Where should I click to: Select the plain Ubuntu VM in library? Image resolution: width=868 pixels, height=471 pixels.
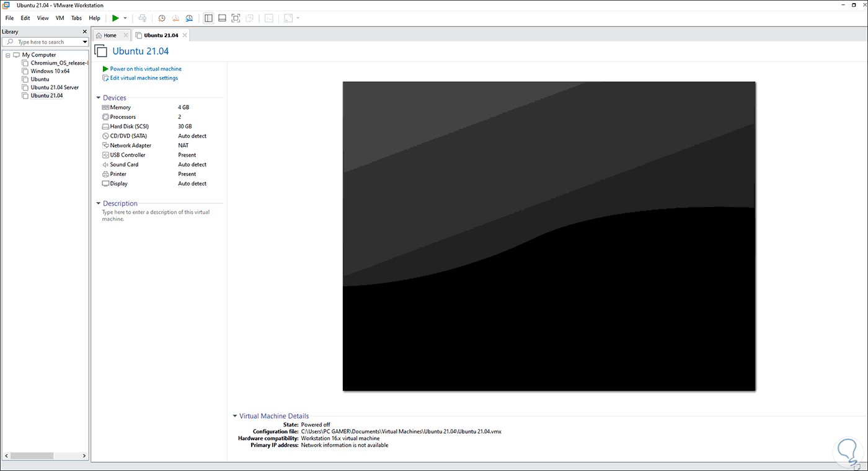tap(40, 79)
